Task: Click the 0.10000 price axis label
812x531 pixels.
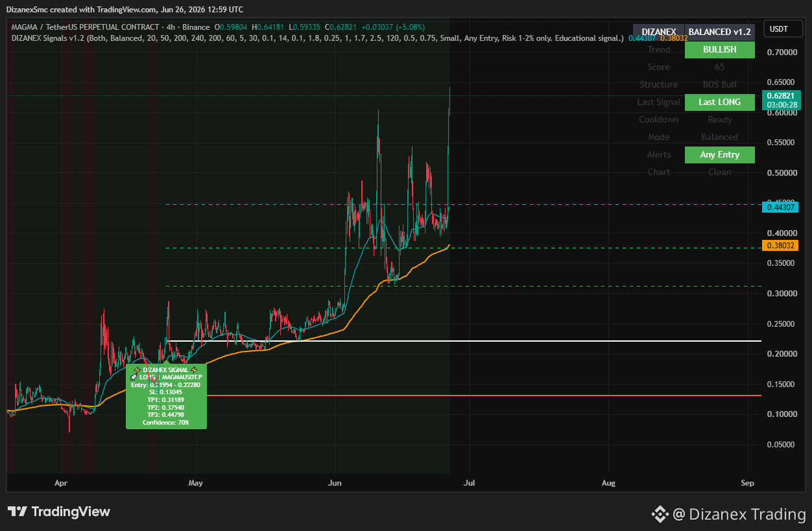Action: pyautogui.click(x=782, y=414)
